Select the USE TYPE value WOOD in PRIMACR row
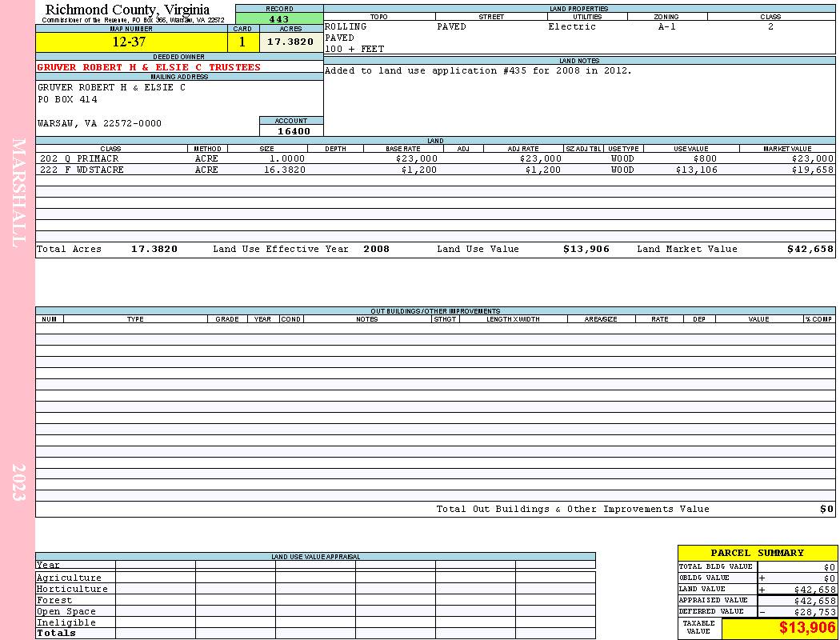The image size is (840, 640). (622, 159)
